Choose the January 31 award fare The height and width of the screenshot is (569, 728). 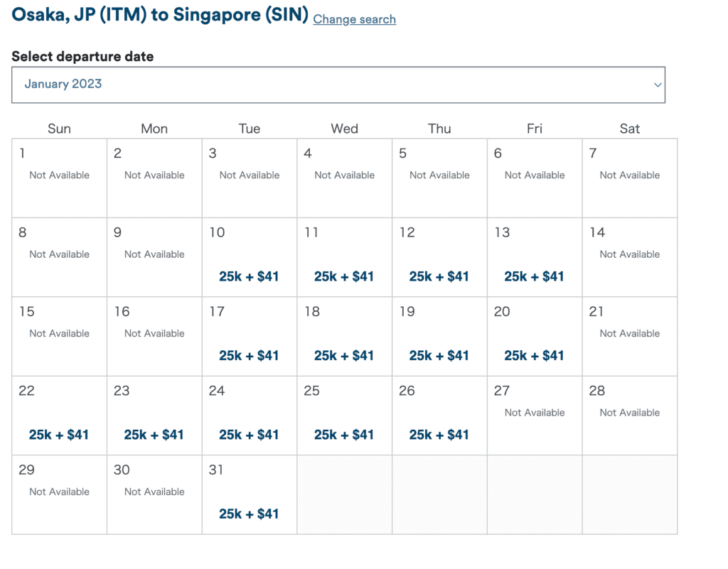coord(249,514)
